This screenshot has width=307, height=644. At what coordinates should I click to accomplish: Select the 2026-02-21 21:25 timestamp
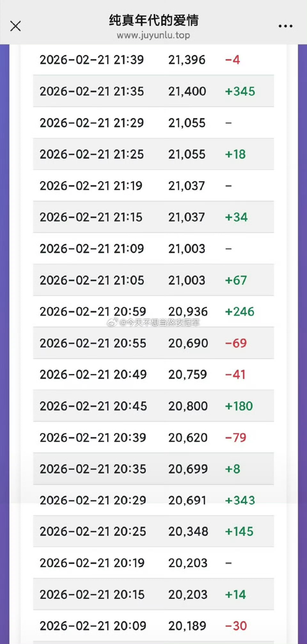[92, 154]
